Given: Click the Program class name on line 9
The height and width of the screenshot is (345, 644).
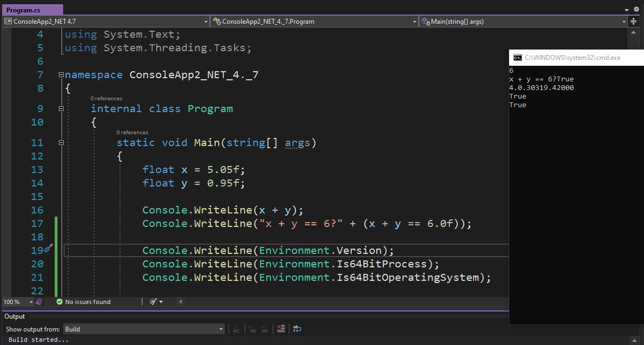Looking at the screenshot, I should pos(210,109).
